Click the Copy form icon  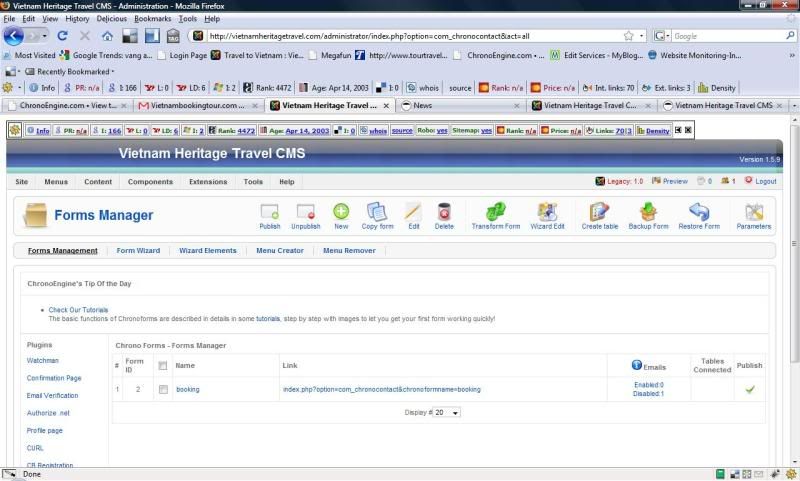pos(377,211)
